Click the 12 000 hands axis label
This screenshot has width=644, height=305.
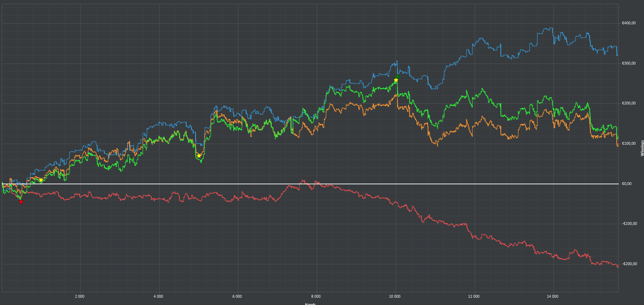[474, 297]
